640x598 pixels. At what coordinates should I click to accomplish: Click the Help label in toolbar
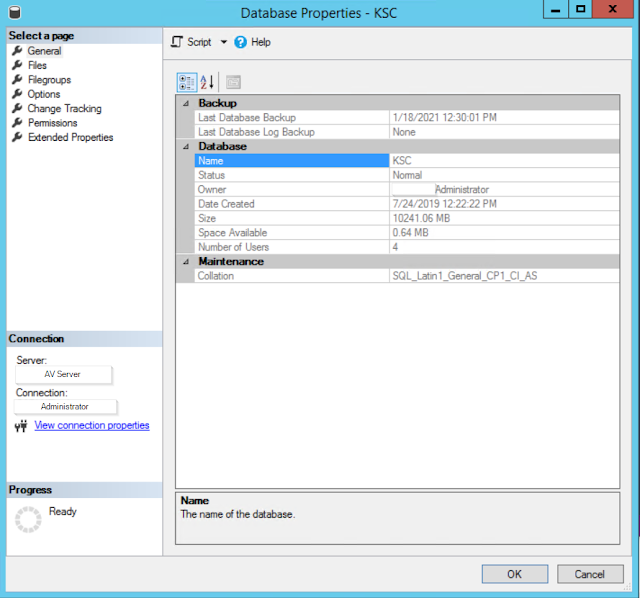point(261,42)
